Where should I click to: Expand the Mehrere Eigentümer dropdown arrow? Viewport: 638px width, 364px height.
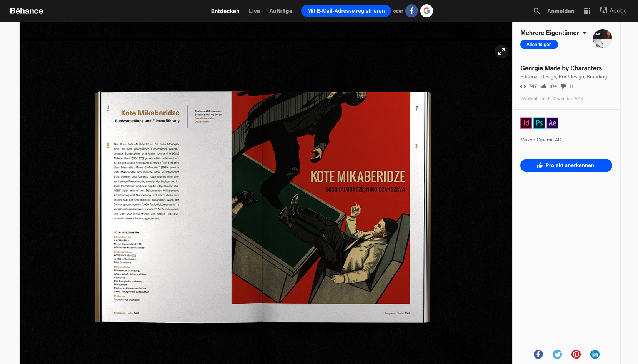coord(585,33)
